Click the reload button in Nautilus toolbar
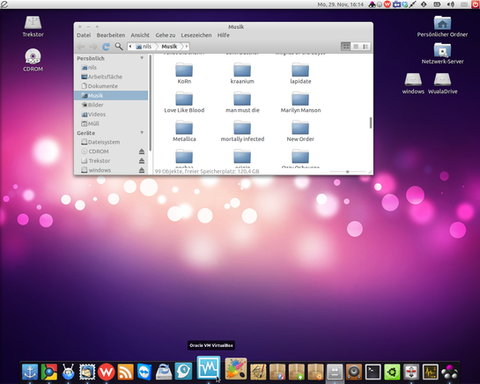The height and width of the screenshot is (384, 480). (106, 47)
